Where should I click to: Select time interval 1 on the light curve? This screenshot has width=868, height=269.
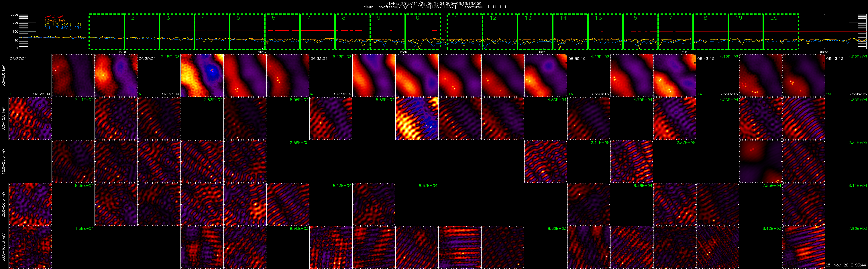pyautogui.click(x=107, y=32)
